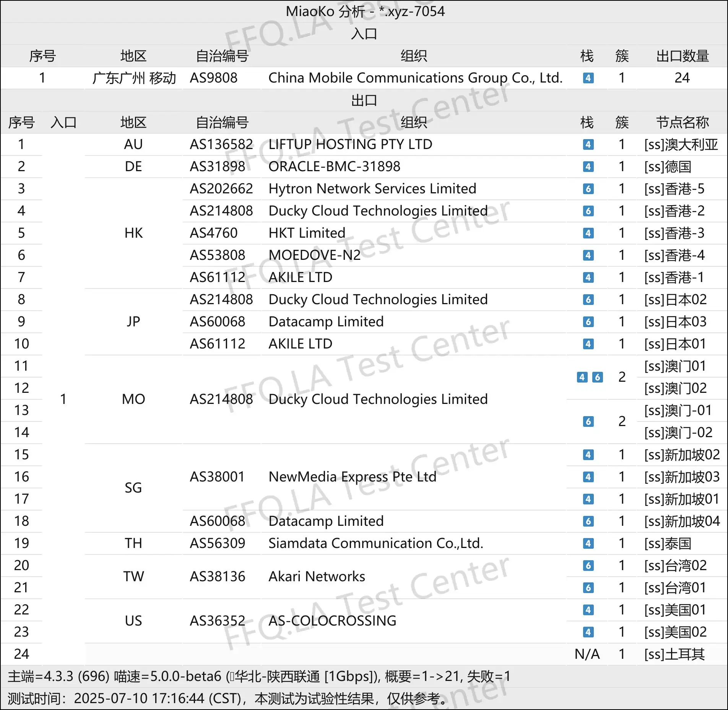Click the ASN cell 'AS56309'

click(218, 543)
